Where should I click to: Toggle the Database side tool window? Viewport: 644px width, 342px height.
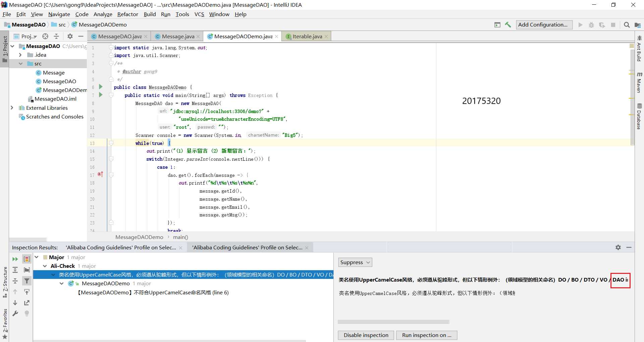[639, 116]
